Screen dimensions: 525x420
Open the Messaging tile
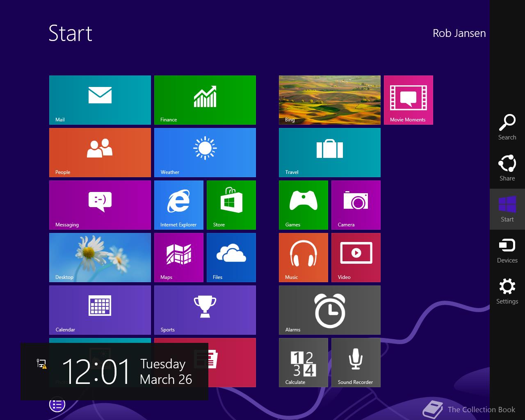click(100, 205)
